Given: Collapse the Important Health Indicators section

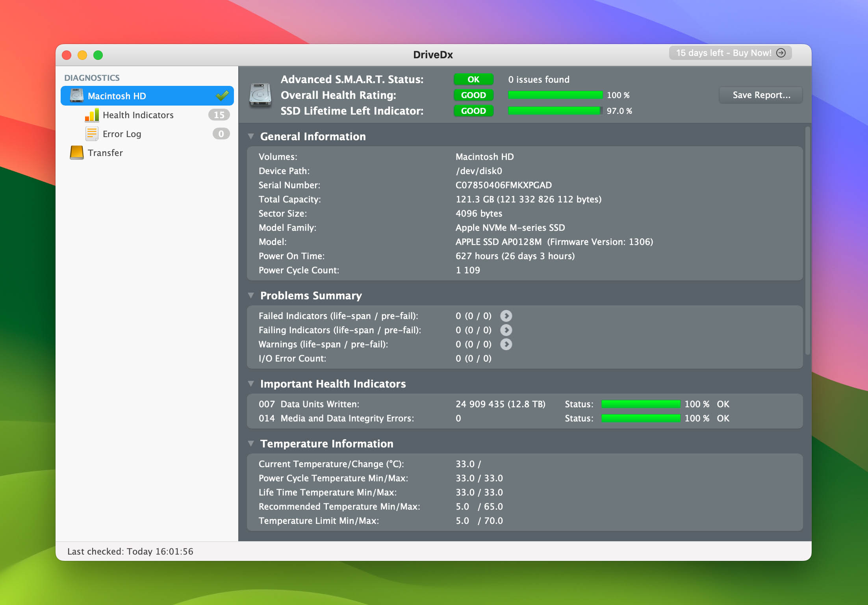Looking at the screenshot, I should (x=251, y=384).
